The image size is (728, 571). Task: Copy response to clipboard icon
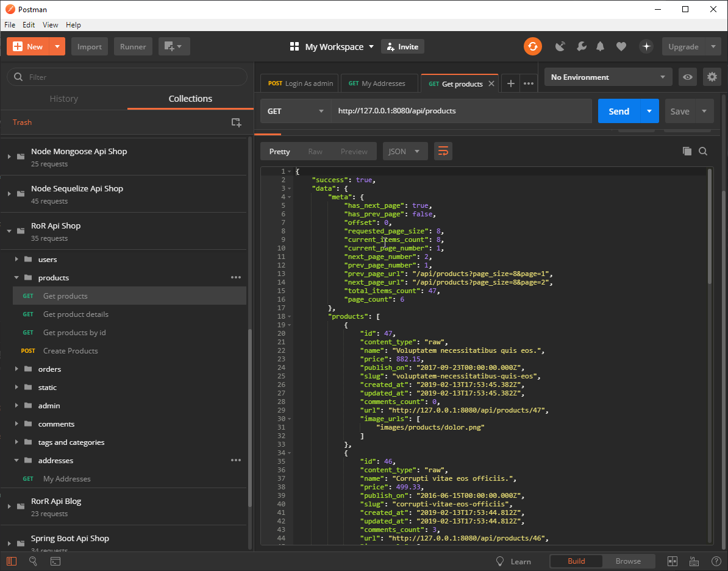pos(687,151)
